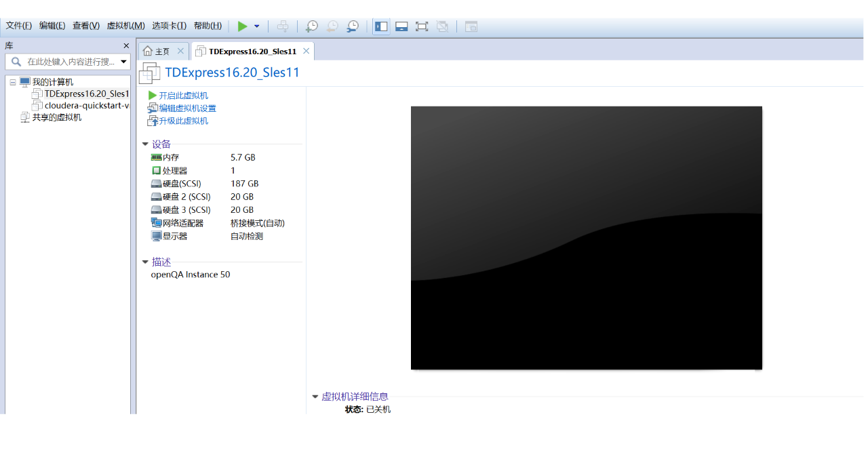Open the 编辑(E) menu
Image resolution: width=868 pixels, height=461 pixels.
click(x=52, y=26)
